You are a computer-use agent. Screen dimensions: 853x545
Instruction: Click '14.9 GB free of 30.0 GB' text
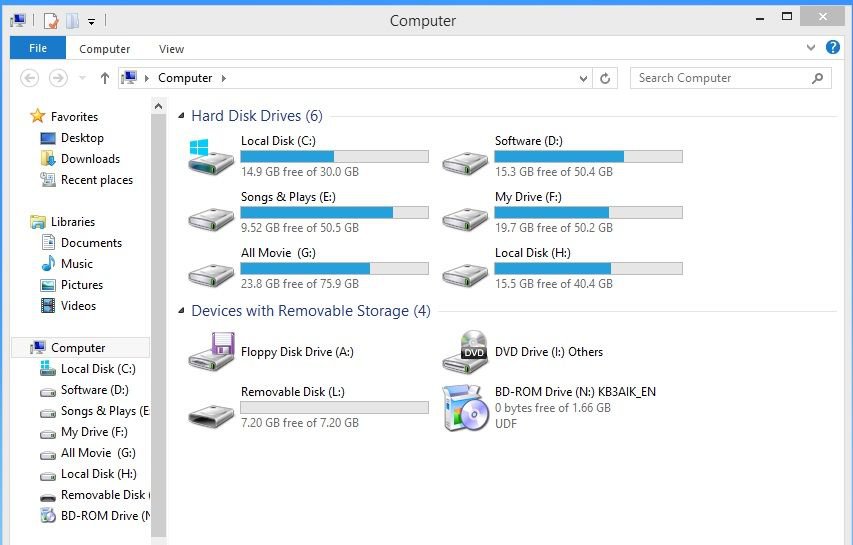[x=300, y=172]
